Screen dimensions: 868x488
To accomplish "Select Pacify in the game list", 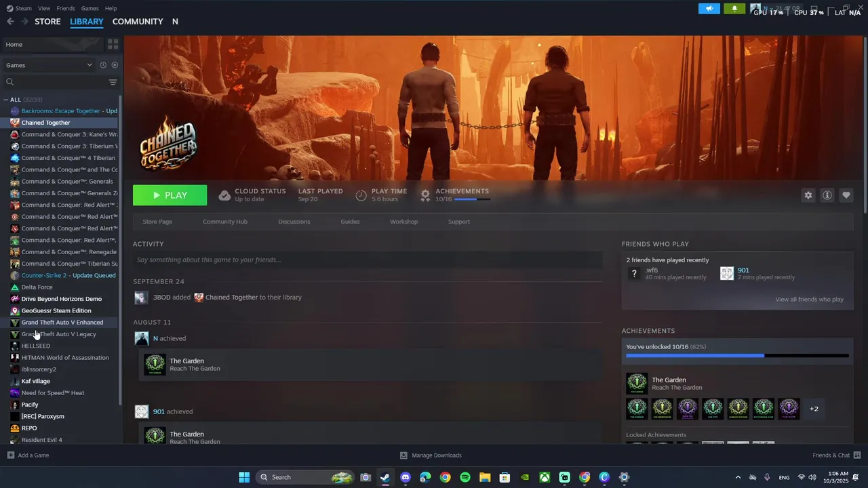I will tap(30, 405).
